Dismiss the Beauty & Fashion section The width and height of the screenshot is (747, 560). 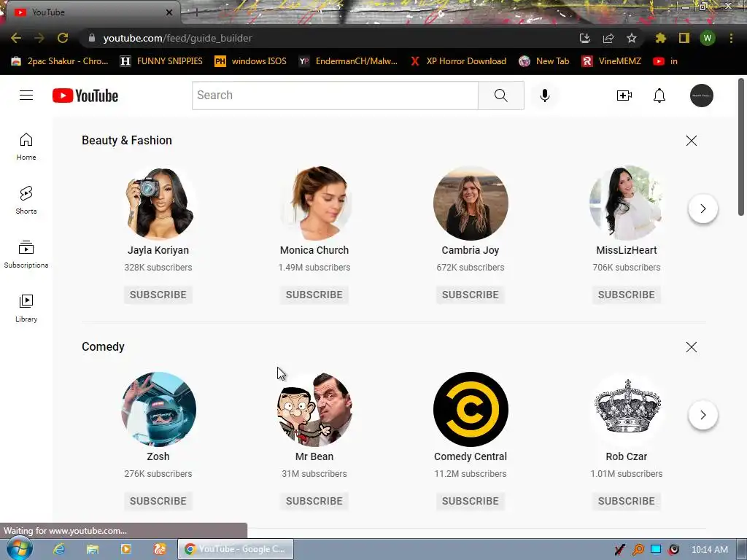692,141
